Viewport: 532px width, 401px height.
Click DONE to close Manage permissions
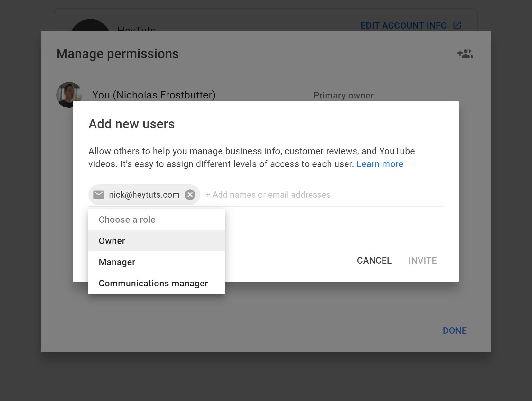(455, 330)
